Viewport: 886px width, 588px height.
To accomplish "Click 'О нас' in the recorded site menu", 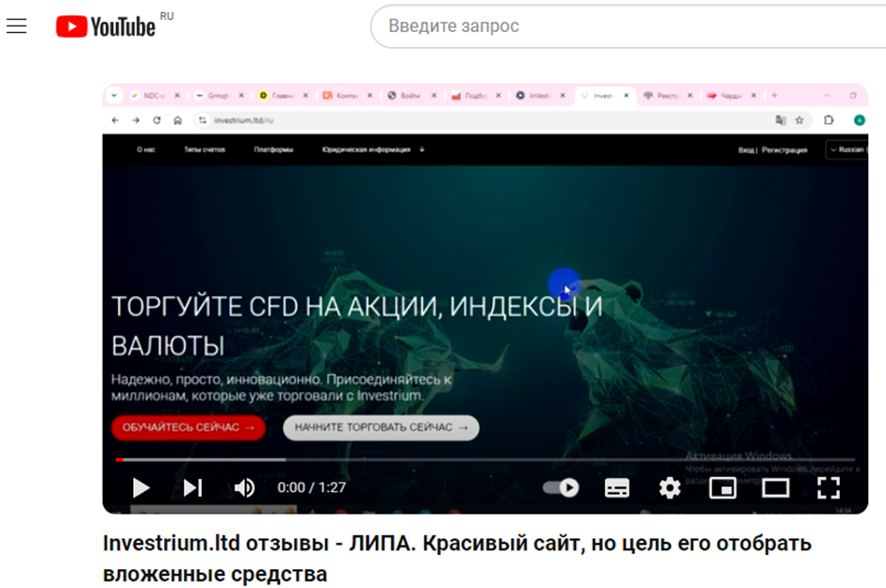I will [x=146, y=150].
